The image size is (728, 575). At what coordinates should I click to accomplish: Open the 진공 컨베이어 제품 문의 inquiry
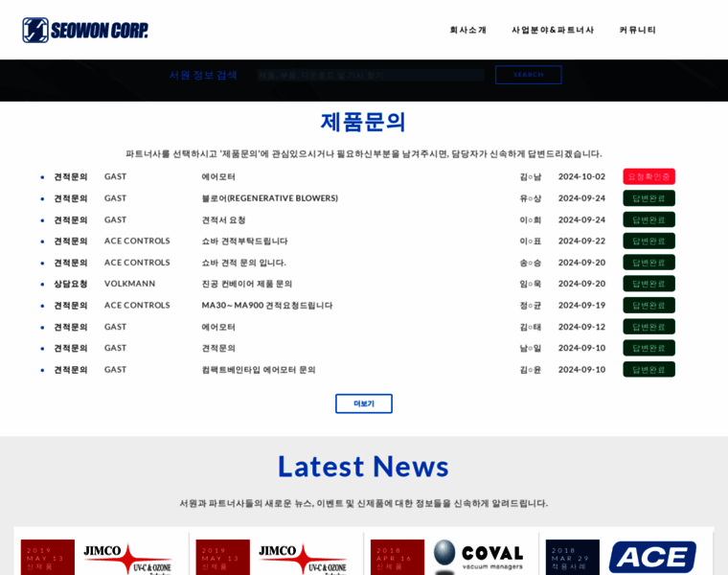[x=246, y=284]
